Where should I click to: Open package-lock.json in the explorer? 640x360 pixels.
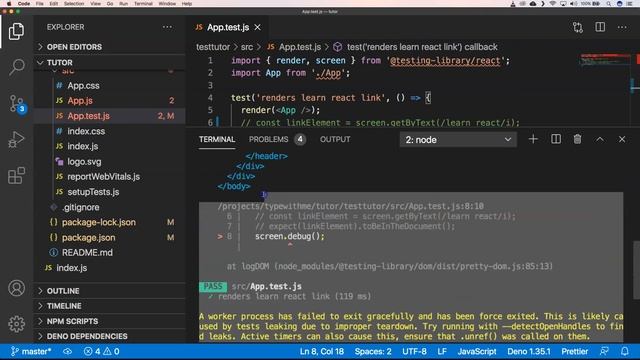click(x=109, y=222)
